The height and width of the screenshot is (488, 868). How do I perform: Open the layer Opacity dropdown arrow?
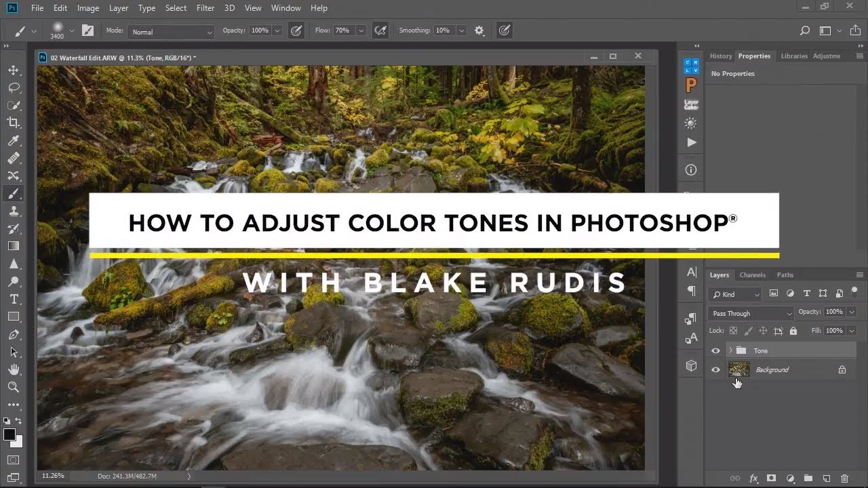(853, 312)
